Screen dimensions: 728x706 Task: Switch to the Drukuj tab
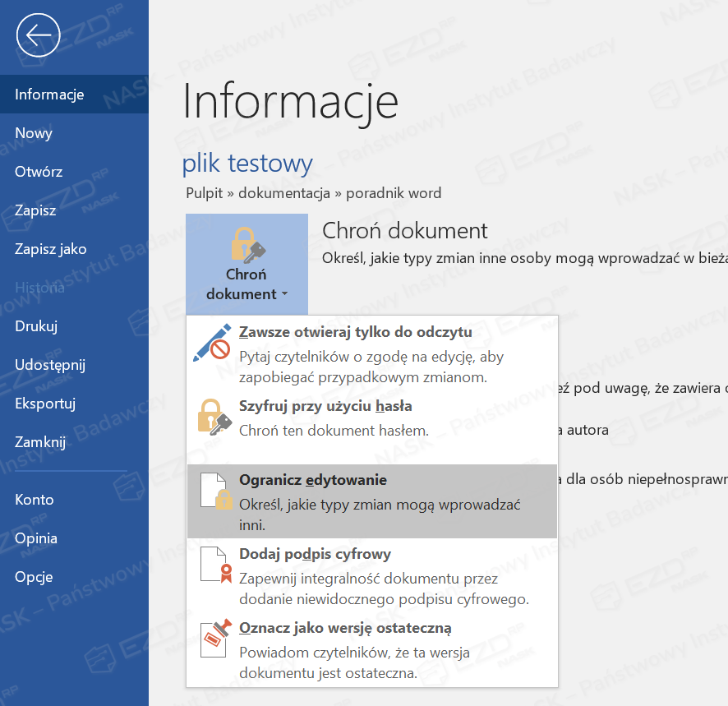[36, 326]
